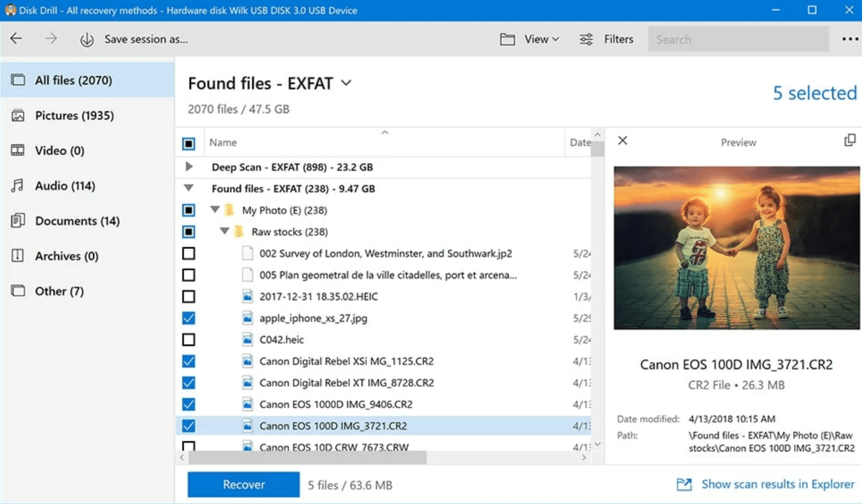Click the Recover button

(x=243, y=484)
